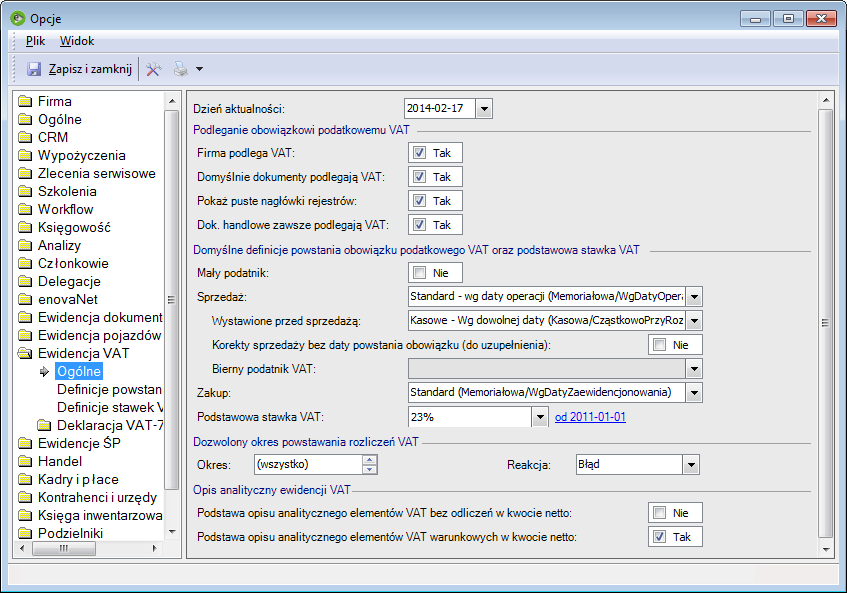Screen dimensions: 847x593
Task: Click the tree's horizontal scrollbar thumb
Action: click(x=64, y=549)
